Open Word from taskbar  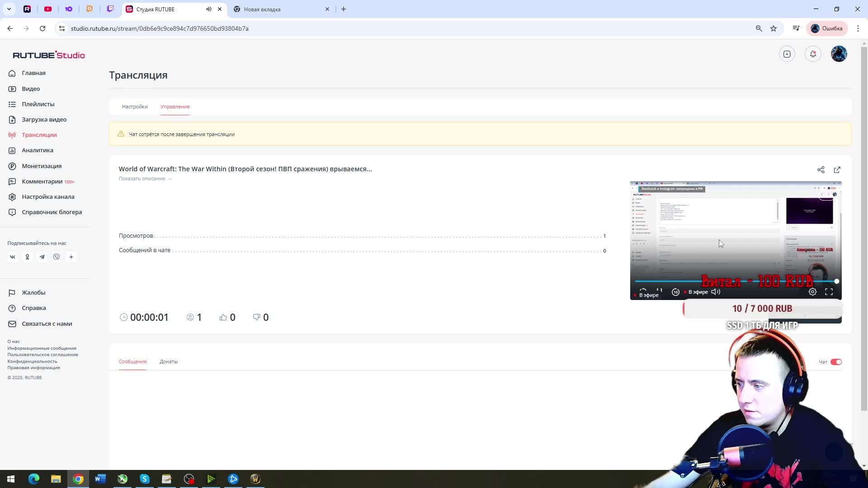point(100,479)
